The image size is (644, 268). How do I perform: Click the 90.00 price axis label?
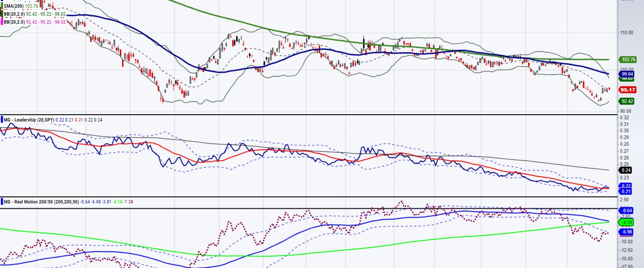626,111
